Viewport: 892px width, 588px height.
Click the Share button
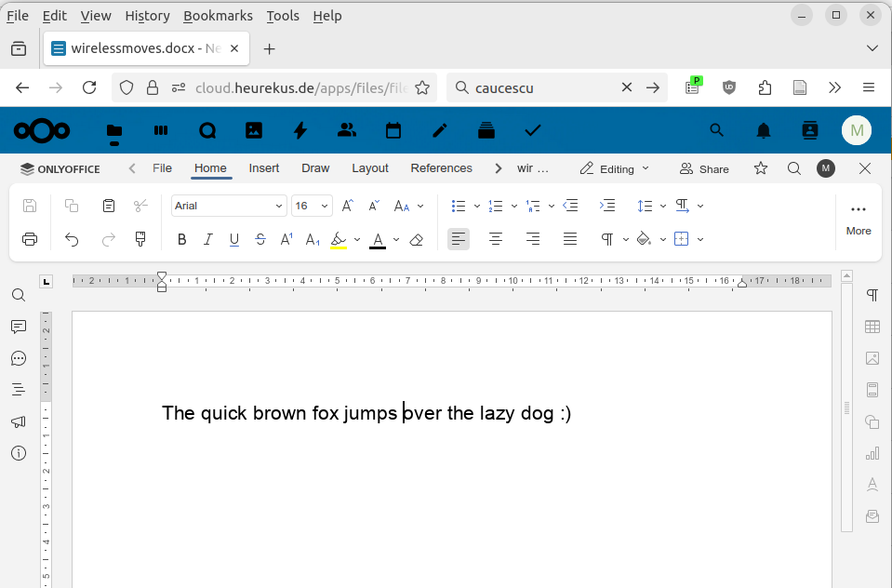pos(704,168)
